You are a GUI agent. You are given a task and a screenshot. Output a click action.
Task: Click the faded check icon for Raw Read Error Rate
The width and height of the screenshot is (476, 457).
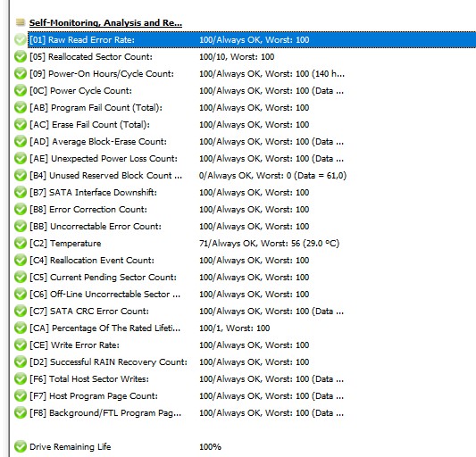[21, 40]
